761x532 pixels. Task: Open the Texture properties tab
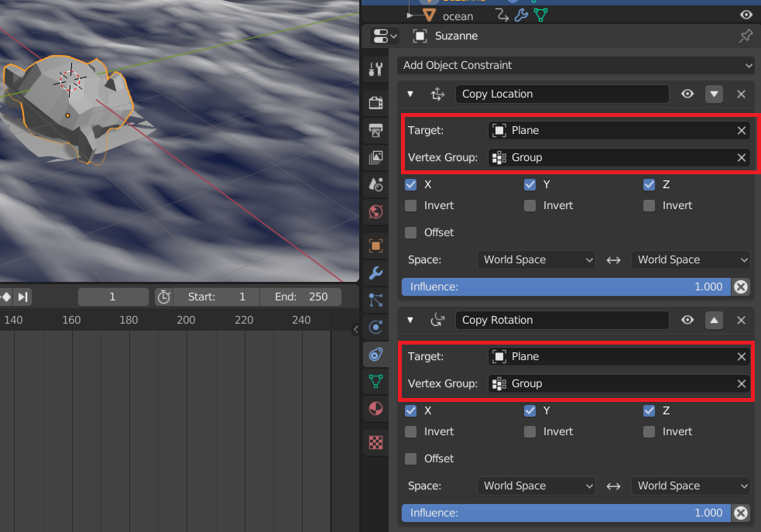(375, 443)
